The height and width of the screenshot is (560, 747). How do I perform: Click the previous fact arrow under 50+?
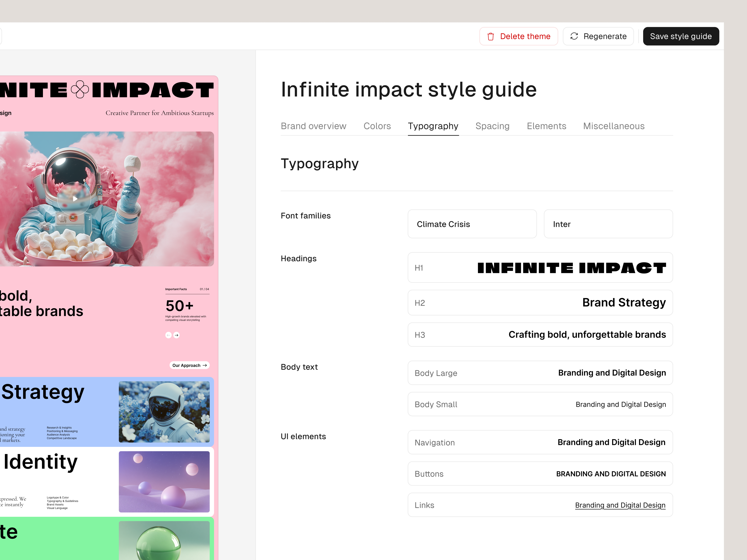[x=168, y=335]
